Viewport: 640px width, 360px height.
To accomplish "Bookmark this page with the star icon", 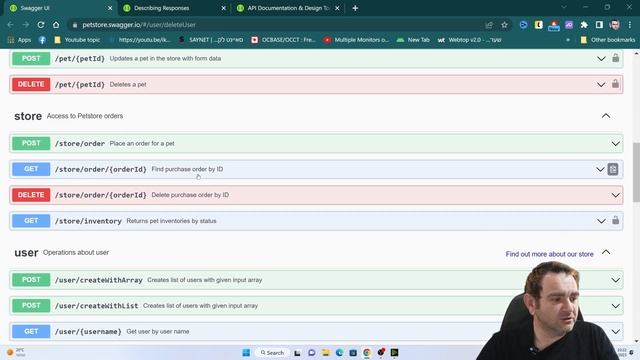I will point(504,25).
